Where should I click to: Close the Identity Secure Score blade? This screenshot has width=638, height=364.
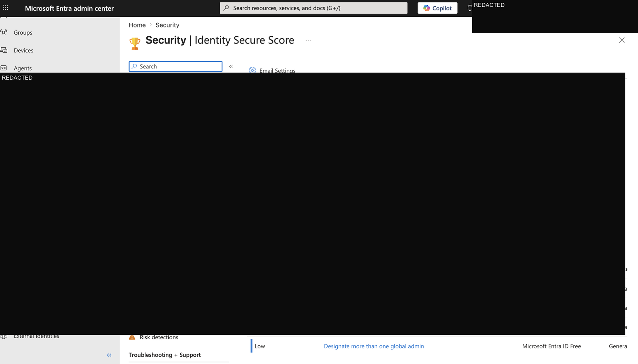pos(622,40)
